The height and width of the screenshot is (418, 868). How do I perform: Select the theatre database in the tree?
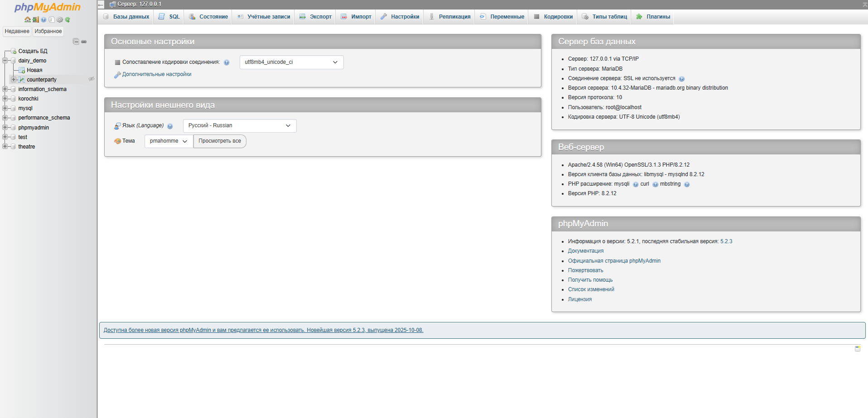(26, 147)
